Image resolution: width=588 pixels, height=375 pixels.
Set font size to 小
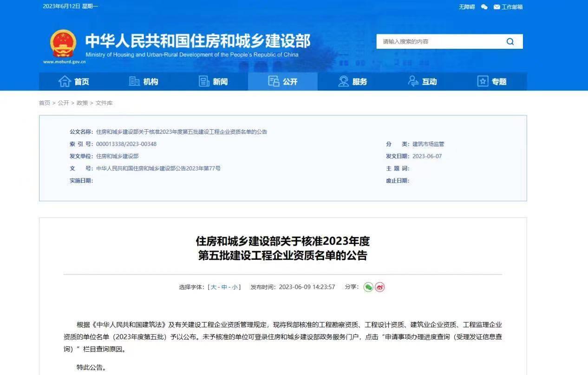pyautogui.click(x=234, y=287)
